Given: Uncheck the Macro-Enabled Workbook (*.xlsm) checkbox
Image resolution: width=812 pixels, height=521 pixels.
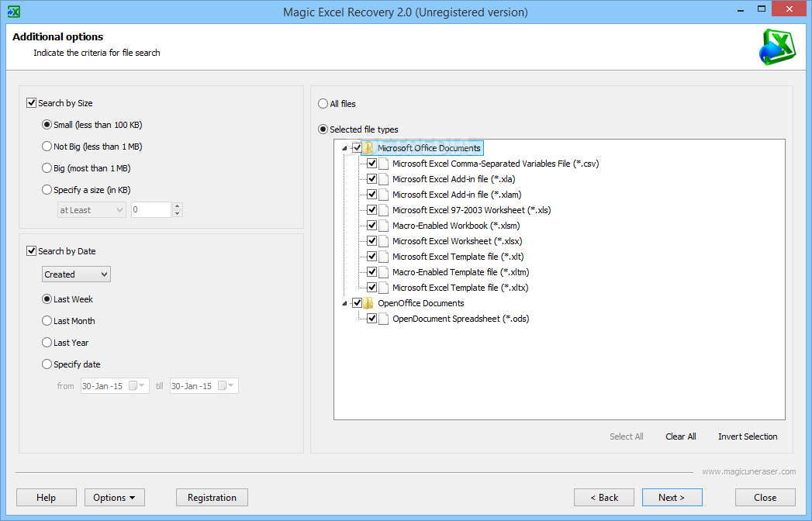Looking at the screenshot, I should [371, 226].
